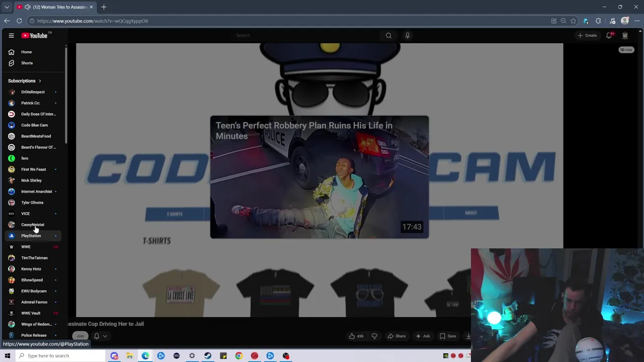Open TimTheTatman channel in sidebar
Viewport: 644px width, 362px height.
coord(33,258)
